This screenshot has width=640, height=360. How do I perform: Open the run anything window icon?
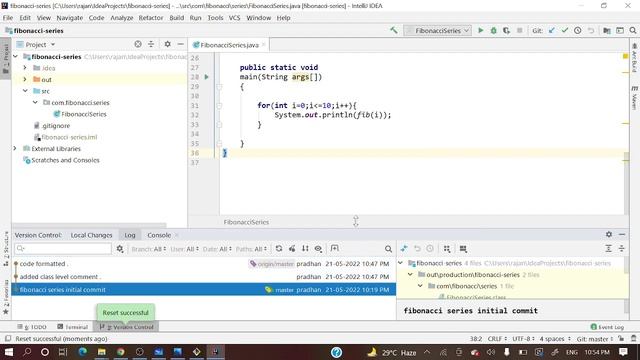point(620,30)
